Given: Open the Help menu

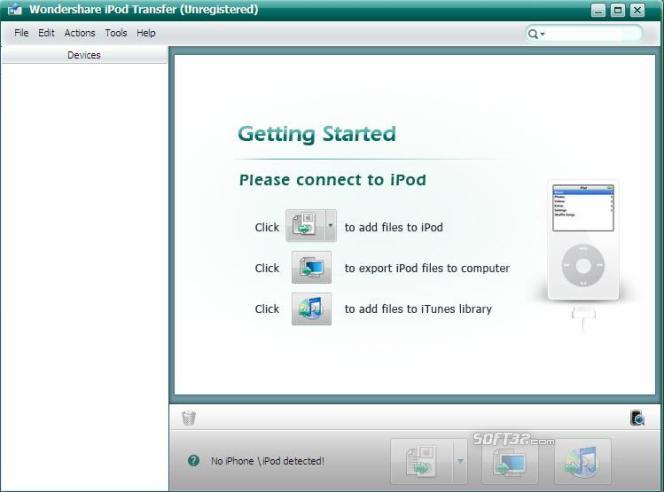Looking at the screenshot, I should click(x=146, y=33).
